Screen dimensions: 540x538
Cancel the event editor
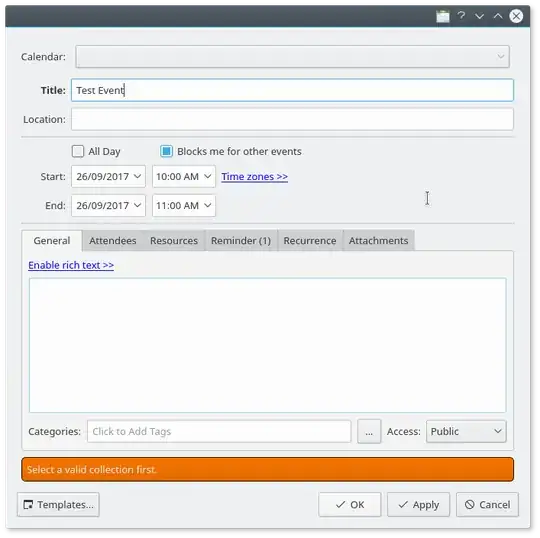pyautogui.click(x=487, y=505)
